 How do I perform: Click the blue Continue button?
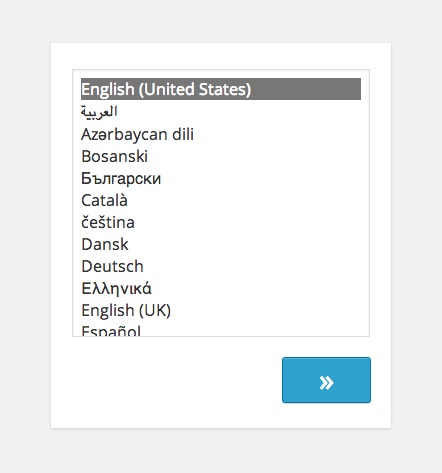pyautogui.click(x=326, y=380)
